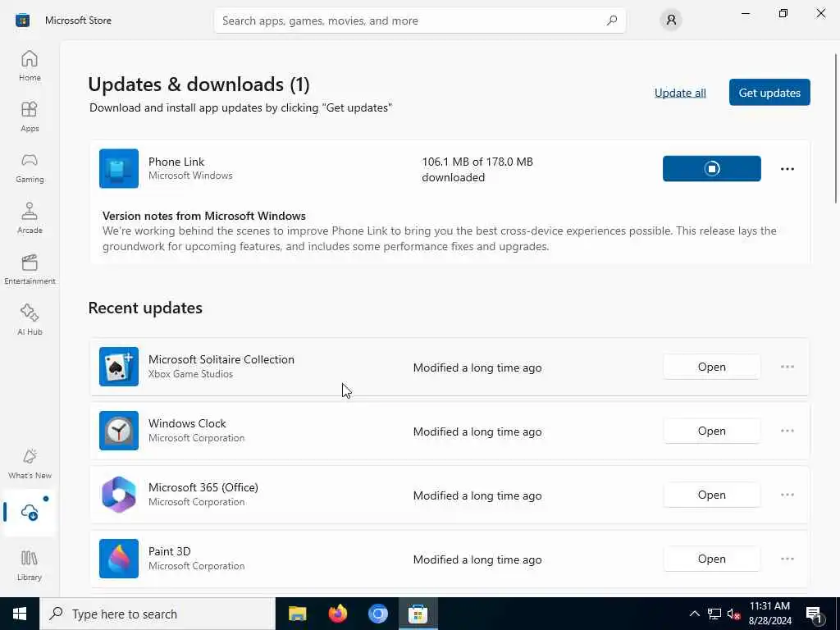
Task: Click the taskbar search box
Action: coord(157,614)
